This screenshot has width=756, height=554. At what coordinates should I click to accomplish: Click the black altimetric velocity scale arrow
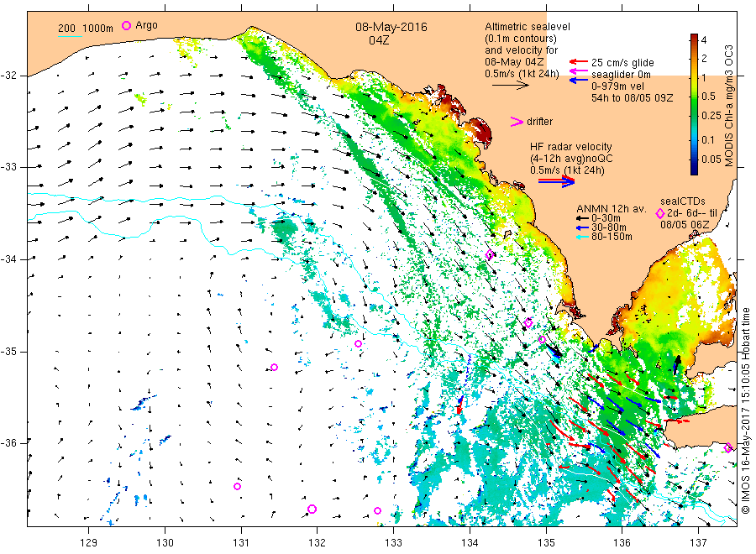pyautogui.click(x=511, y=86)
